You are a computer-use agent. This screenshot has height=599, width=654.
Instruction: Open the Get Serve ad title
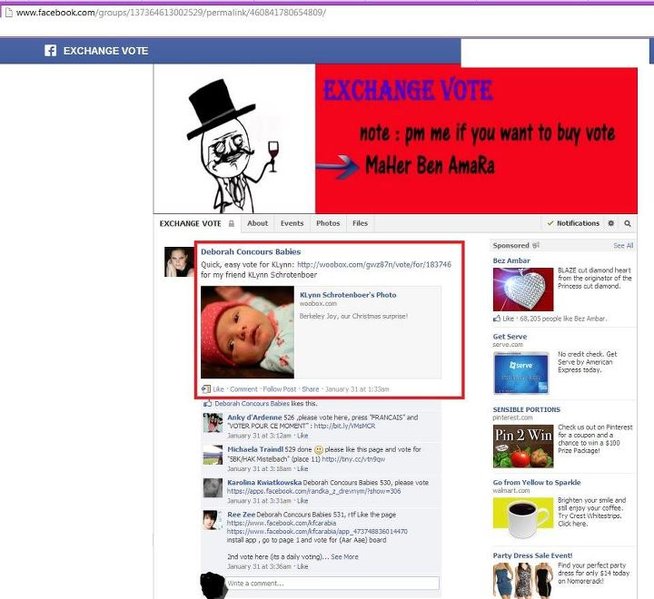[x=510, y=336]
